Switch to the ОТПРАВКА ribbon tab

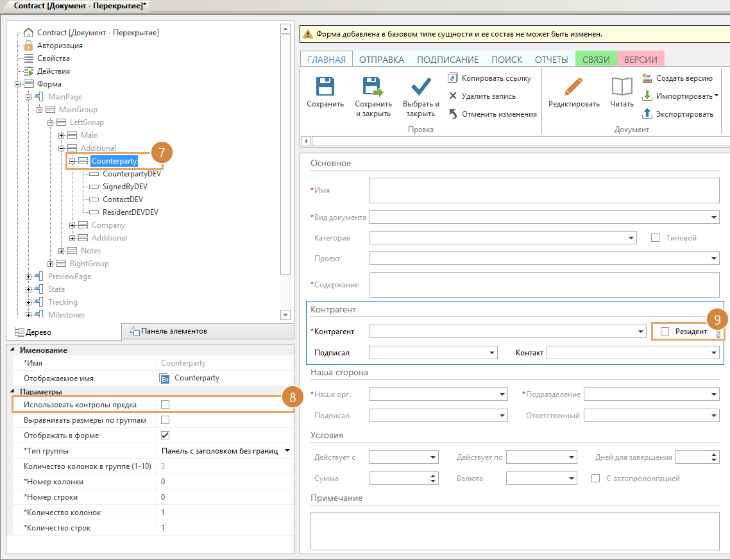tap(381, 60)
